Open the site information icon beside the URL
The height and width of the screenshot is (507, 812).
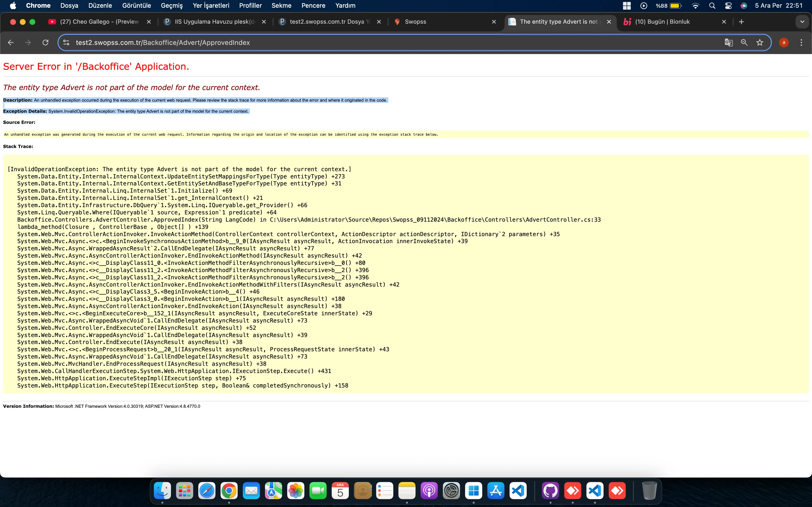[x=66, y=42]
